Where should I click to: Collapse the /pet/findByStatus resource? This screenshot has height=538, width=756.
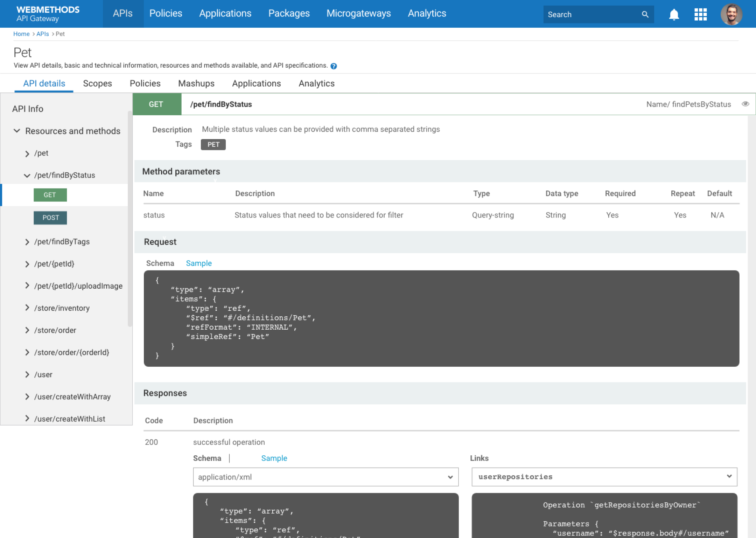27,175
